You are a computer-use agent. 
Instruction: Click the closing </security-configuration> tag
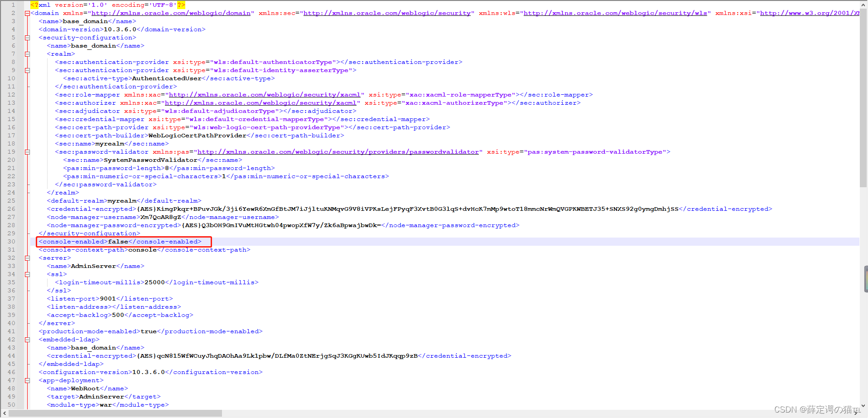[x=89, y=233]
